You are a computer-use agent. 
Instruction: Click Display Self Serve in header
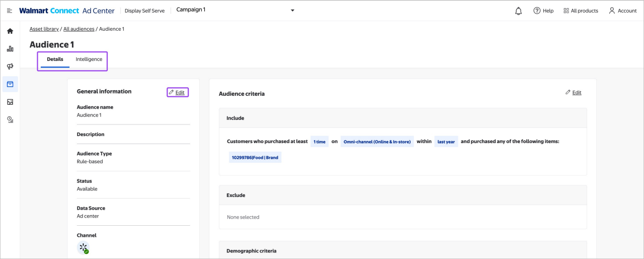tap(144, 11)
